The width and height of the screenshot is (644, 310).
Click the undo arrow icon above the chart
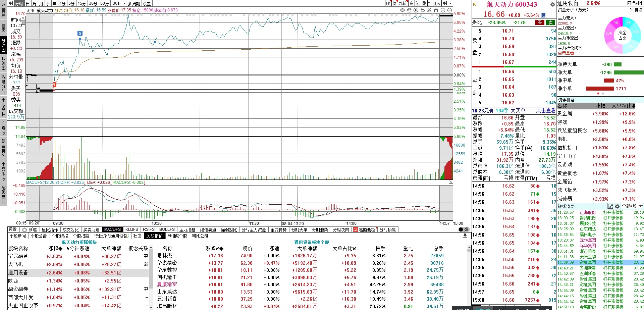coord(423,10)
